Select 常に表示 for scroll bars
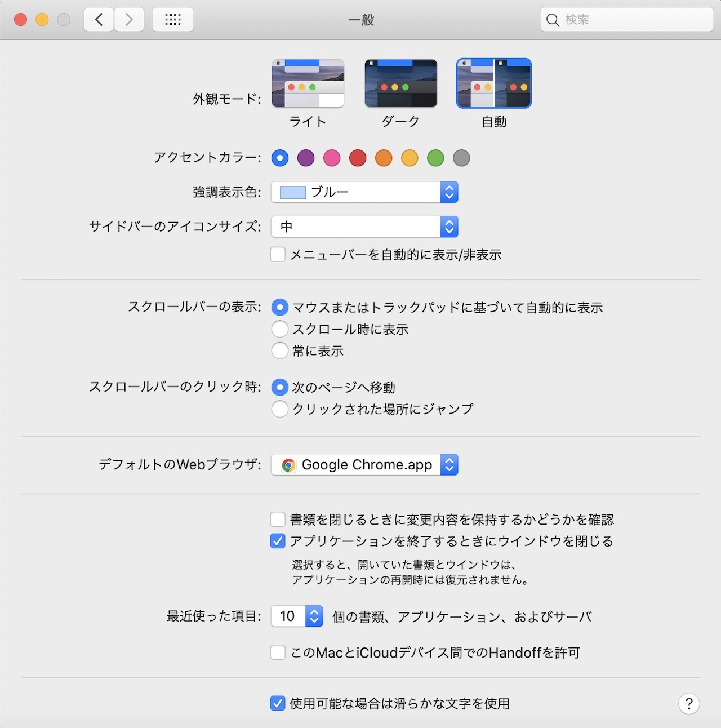This screenshot has height=728, width=721. tap(280, 350)
